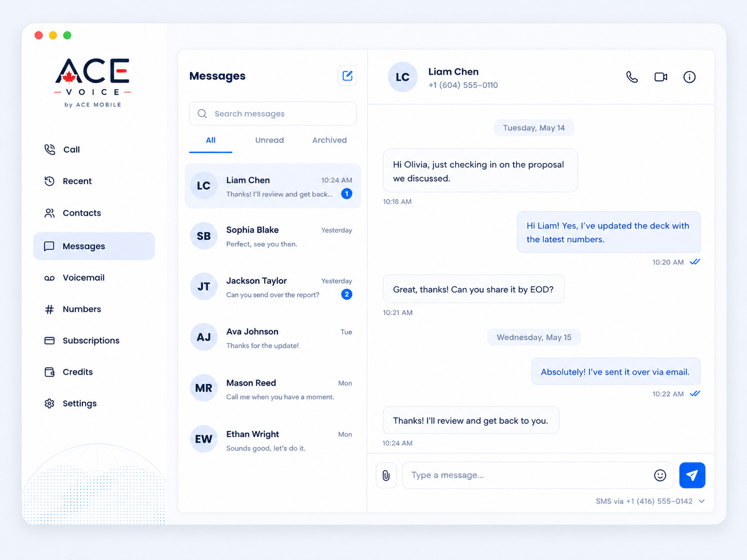Open Numbers in the sidebar menu
The image size is (747, 560).
click(x=94, y=309)
